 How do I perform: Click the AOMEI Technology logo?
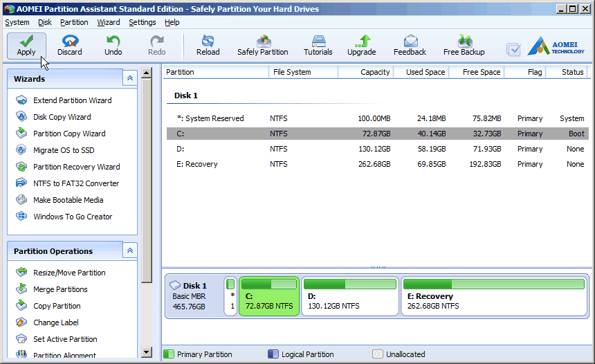click(556, 46)
